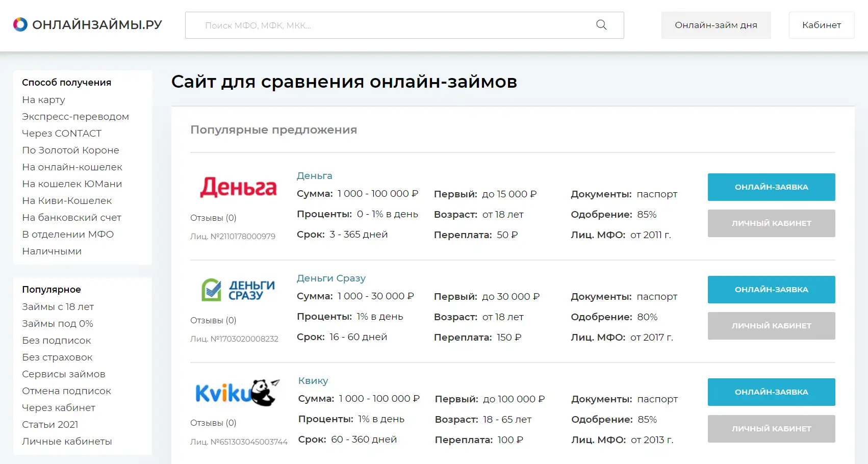Select Наличными option
868x464 pixels.
click(52, 251)
